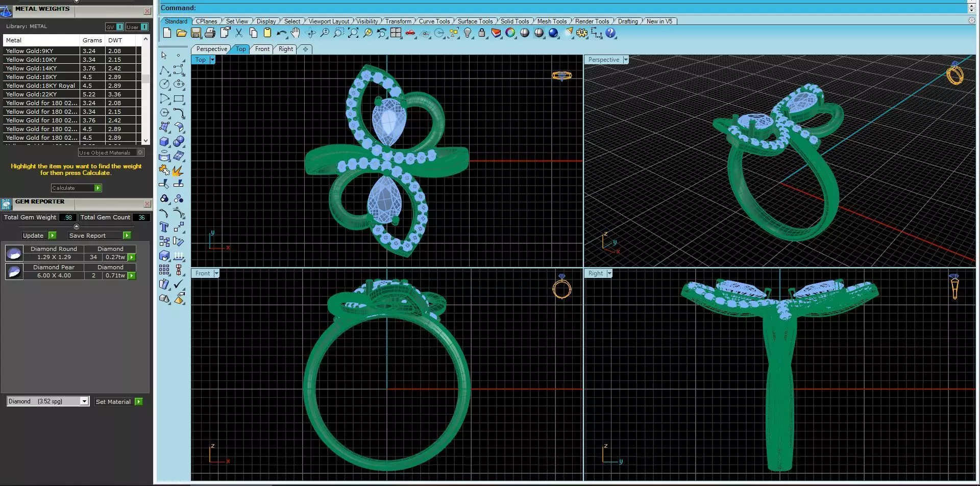The width and height of the screenshot is (980, 486).
Task: Click the Array grid icon
Action: (x=164, y=270)
